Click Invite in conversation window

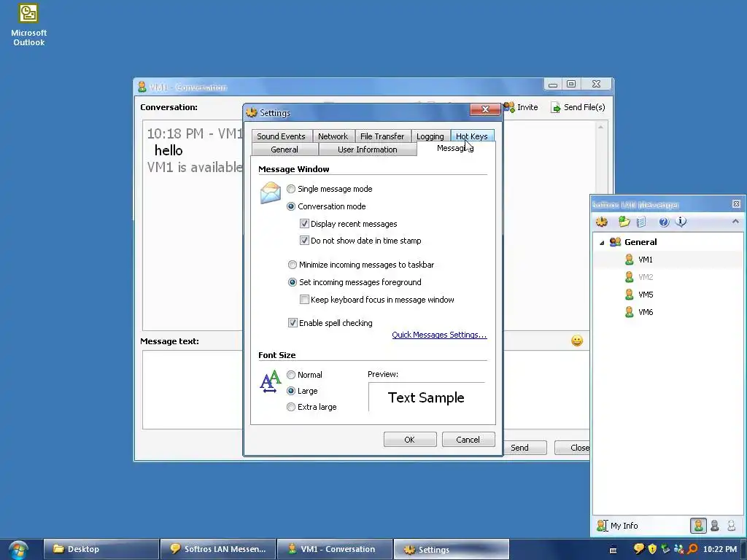pos(521,107)
